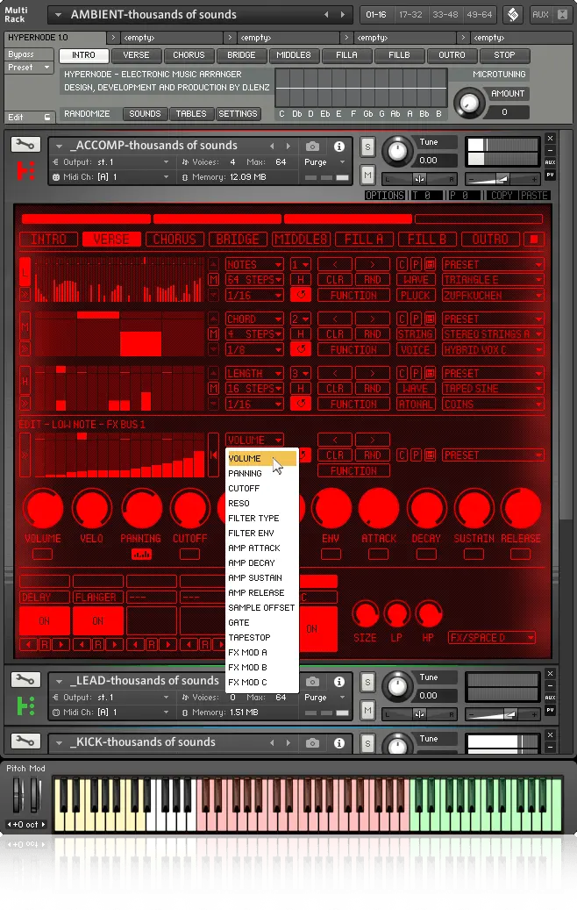Toggle the FLANGER effect ON button
The width and height of the screenshot is (577, 924).
coord(97,620)
